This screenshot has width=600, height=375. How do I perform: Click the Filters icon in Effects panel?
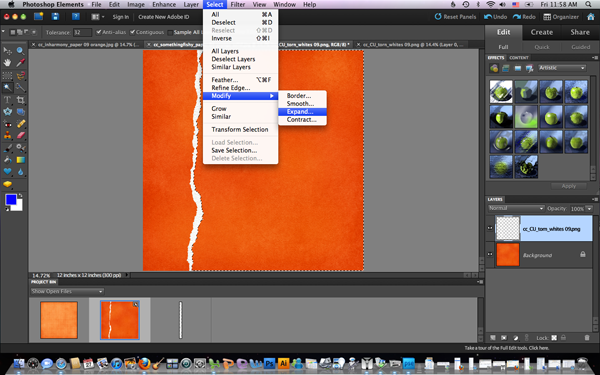coord(494,68)
